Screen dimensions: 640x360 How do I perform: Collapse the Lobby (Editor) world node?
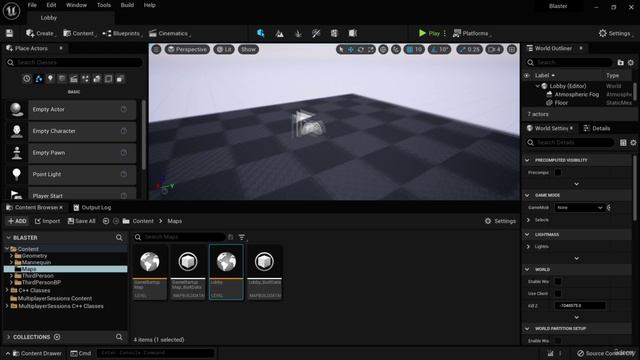(x=538, y=86)
